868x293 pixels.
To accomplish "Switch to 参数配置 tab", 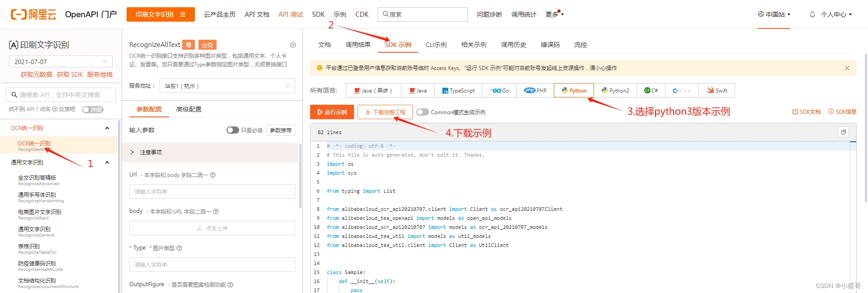I will [x=149, y=109].
